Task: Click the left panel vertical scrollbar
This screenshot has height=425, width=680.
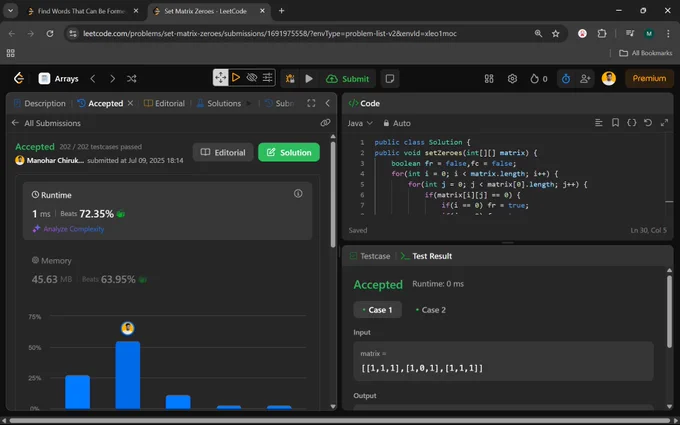Action: click(x=333, y=195)
